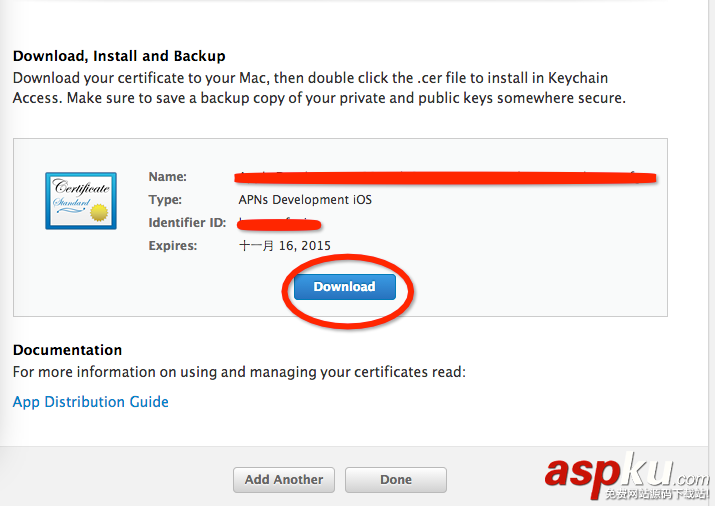Select the 'APNs Development iOS' type text

click(305, 200)
